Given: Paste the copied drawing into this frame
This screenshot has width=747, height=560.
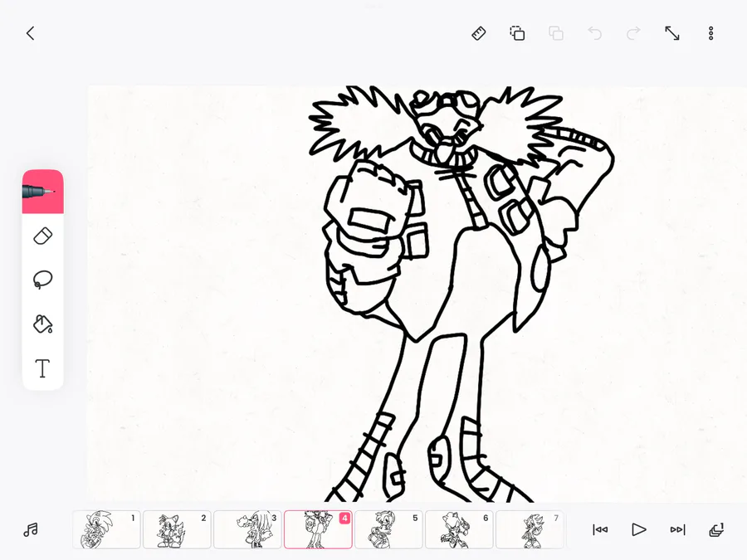Looking at the screenshot, I should click(556, 33).
